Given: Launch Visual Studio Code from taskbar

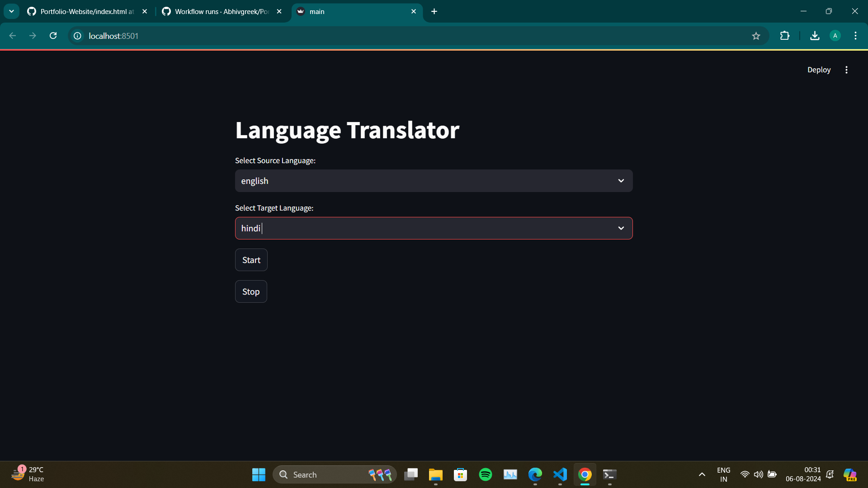Looking at the screenshot, I should [560, 474].
